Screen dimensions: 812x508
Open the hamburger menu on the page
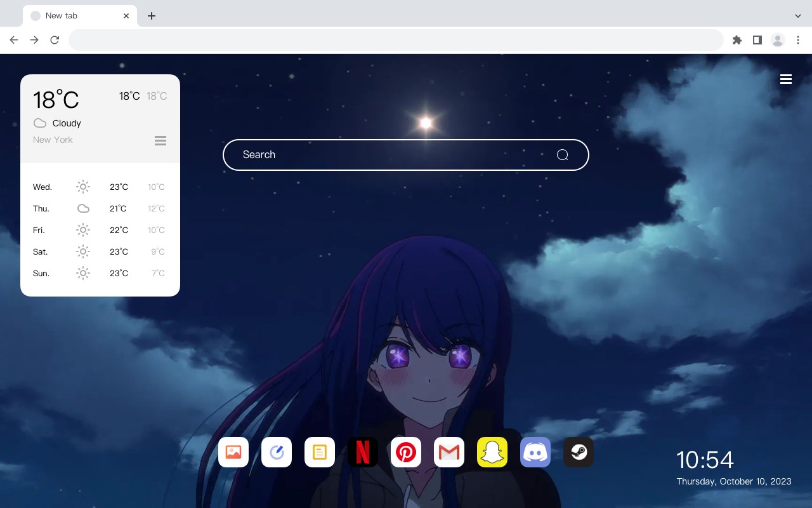(x=786, y=79)
